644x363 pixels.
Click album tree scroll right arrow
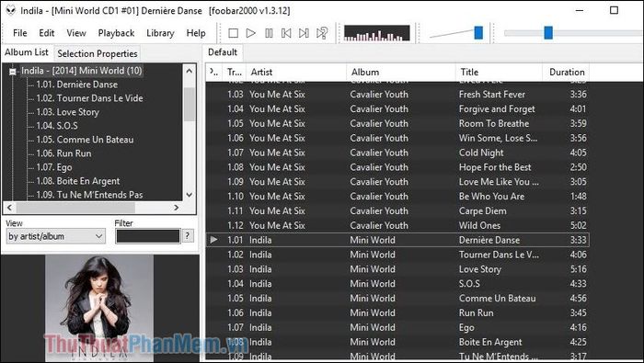pyautogui.click(x=177, y=208)
